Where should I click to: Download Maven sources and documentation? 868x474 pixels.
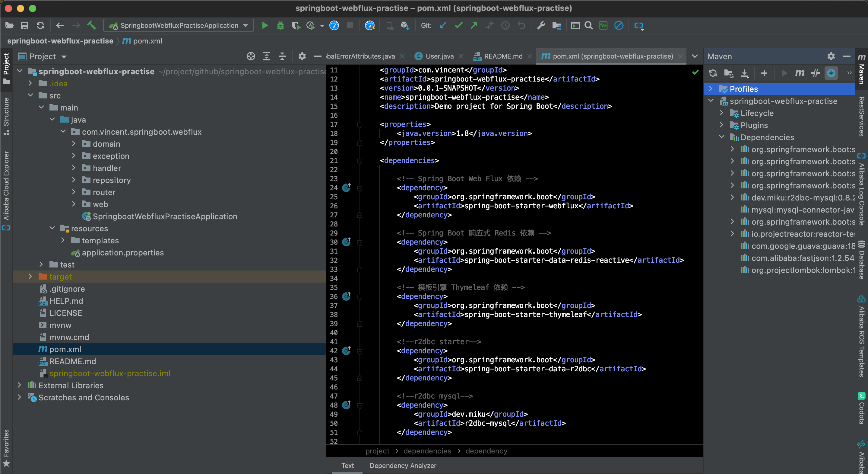tap(745, 73)
